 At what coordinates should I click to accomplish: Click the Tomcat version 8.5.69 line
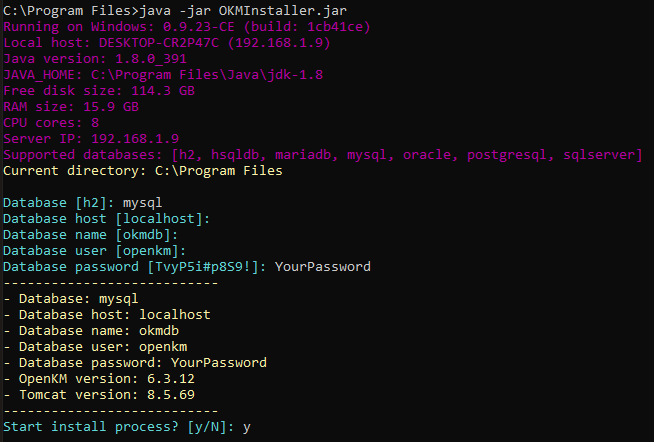107,394
